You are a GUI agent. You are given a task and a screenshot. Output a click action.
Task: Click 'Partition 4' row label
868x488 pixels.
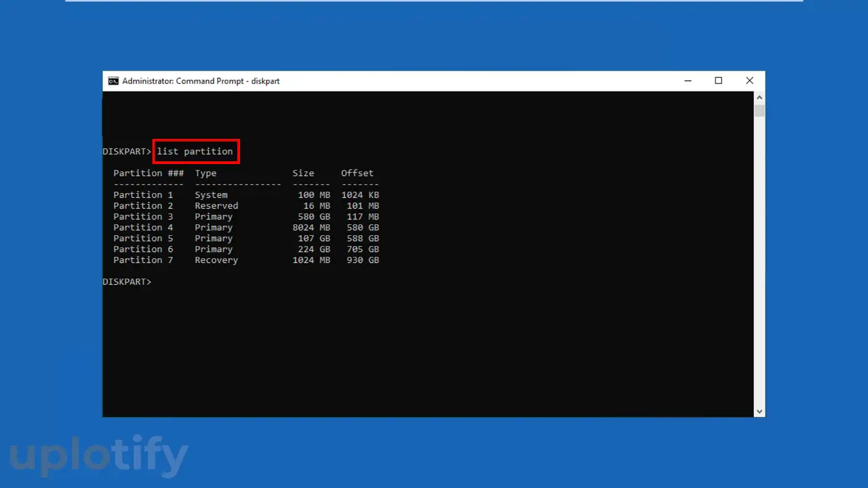[143, 227]
